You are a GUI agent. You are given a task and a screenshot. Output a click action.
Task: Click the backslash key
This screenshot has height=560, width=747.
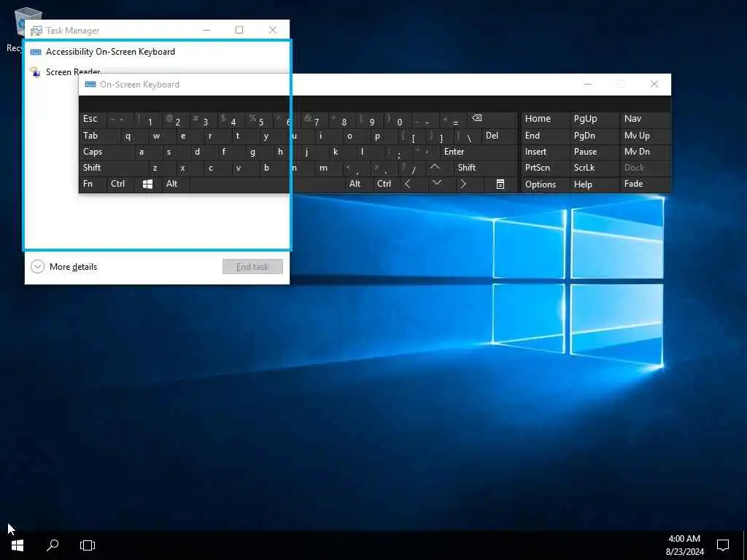(467, 136)
